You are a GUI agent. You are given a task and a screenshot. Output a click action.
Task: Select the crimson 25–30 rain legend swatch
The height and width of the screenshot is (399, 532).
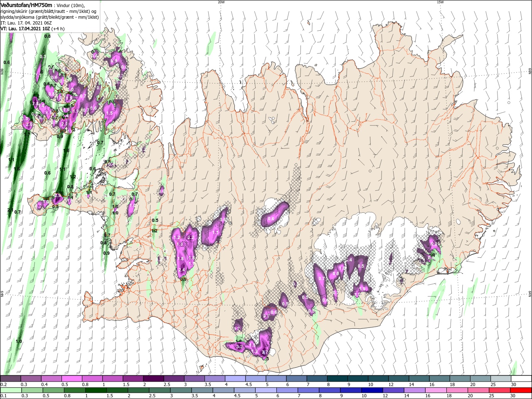[499, 390]
